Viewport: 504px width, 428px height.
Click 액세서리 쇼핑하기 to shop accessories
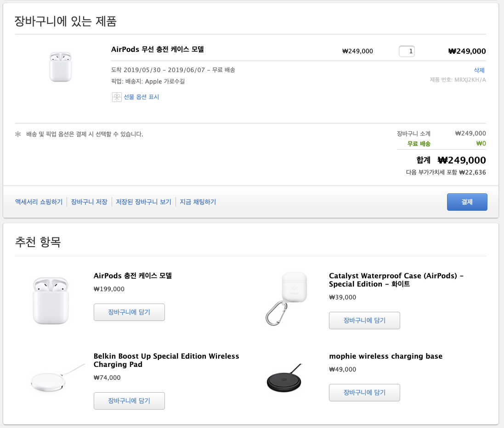tap(39, 202)
